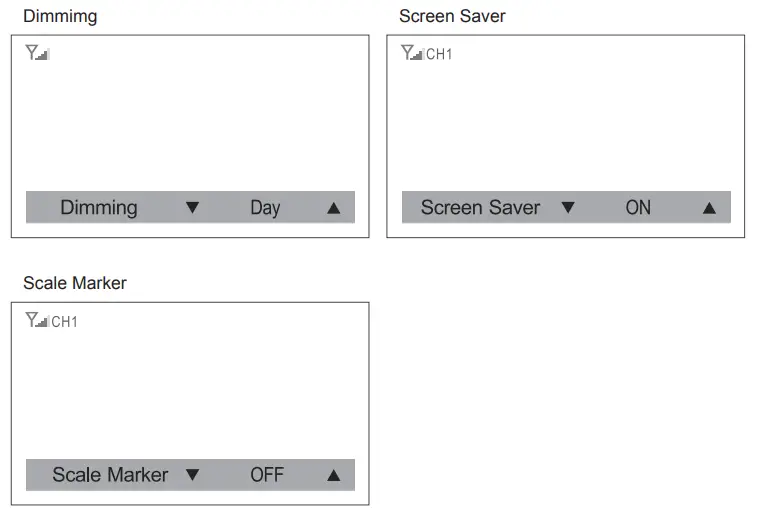This screenshot has width=759, height=508.
Task: Click the signal antenna icon in Scale Marker screen
Action: [x=37, y=321]
